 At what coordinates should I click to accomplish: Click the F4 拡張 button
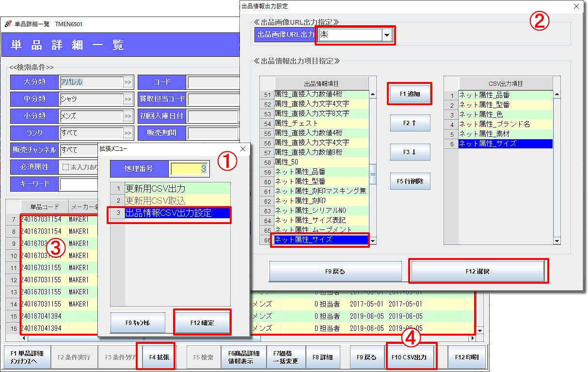[156, 357]
